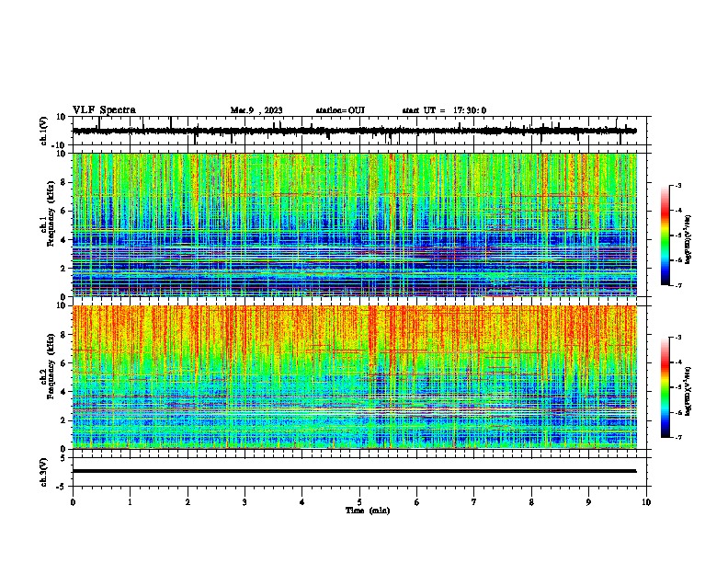
Task: Click time-axis tick label "7"
Action: [474, 502]
